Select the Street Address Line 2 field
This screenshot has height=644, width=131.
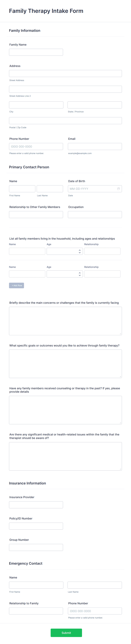[x=65, y=89]
